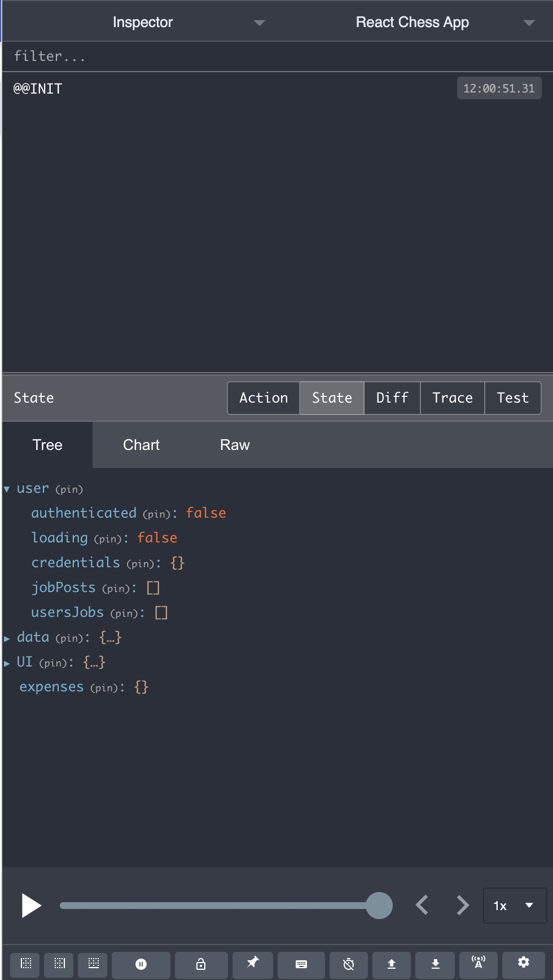Image resolution: width=553 pixels, height=980 pixels.
Task: Collapse the user tree node
Action: tap(7, 489)
